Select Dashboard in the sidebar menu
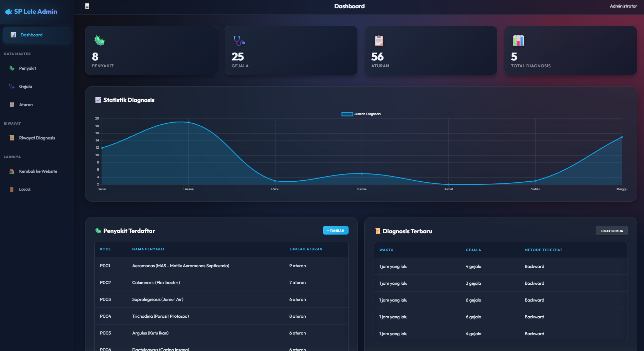The height and width of the screenshot is (351, 644). tap(31, 35)
